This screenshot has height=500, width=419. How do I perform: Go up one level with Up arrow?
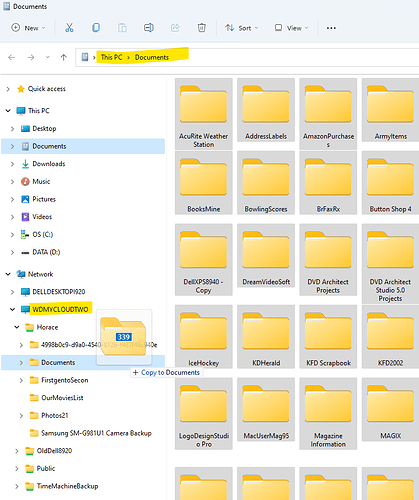(x=63, y=57)
